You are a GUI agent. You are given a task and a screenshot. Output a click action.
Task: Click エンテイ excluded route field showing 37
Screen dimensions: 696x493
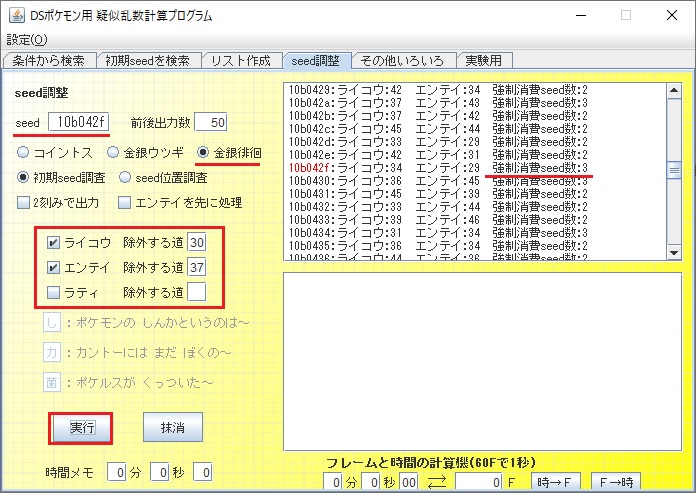click(x=197, y=267)
